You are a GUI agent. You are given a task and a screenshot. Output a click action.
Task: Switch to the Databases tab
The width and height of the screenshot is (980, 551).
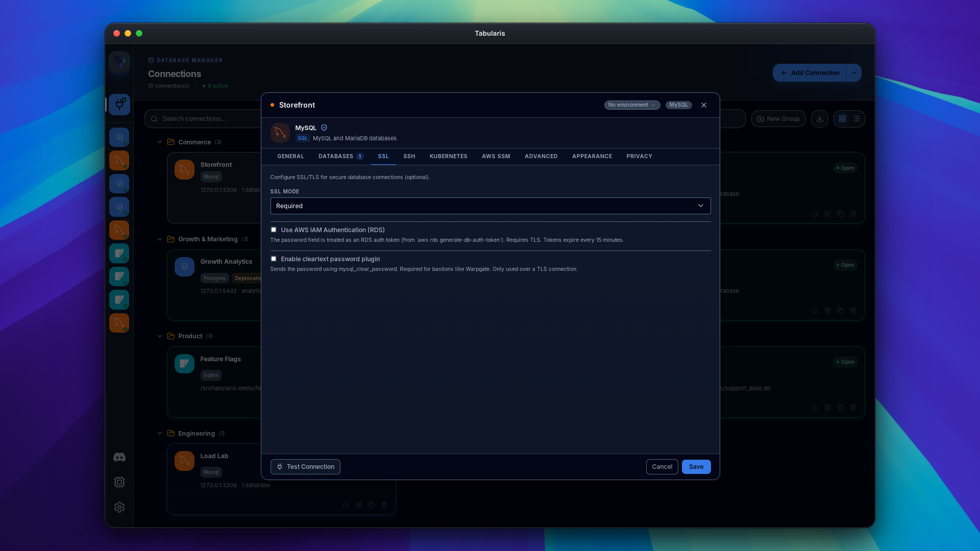[x=341, y=157]
